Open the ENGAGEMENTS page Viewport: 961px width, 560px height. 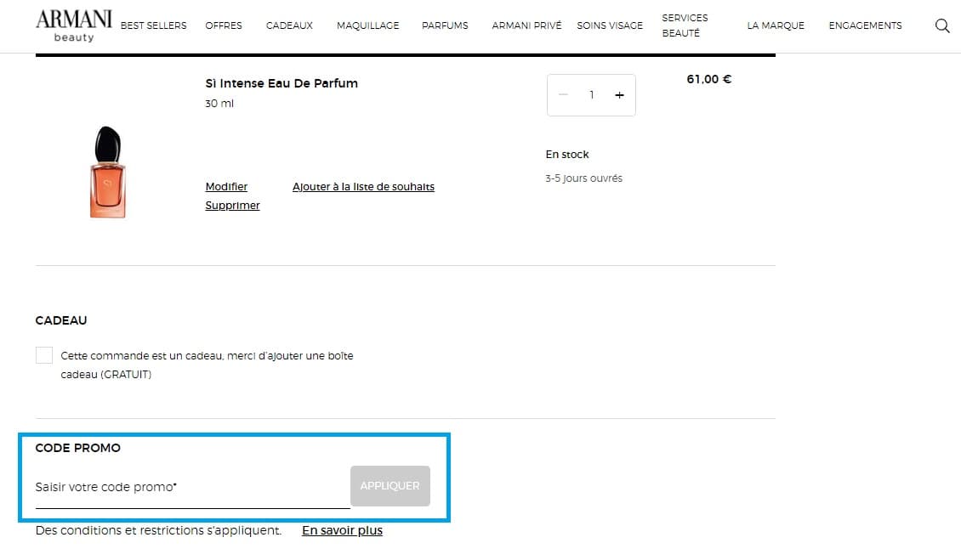(865, 25)
